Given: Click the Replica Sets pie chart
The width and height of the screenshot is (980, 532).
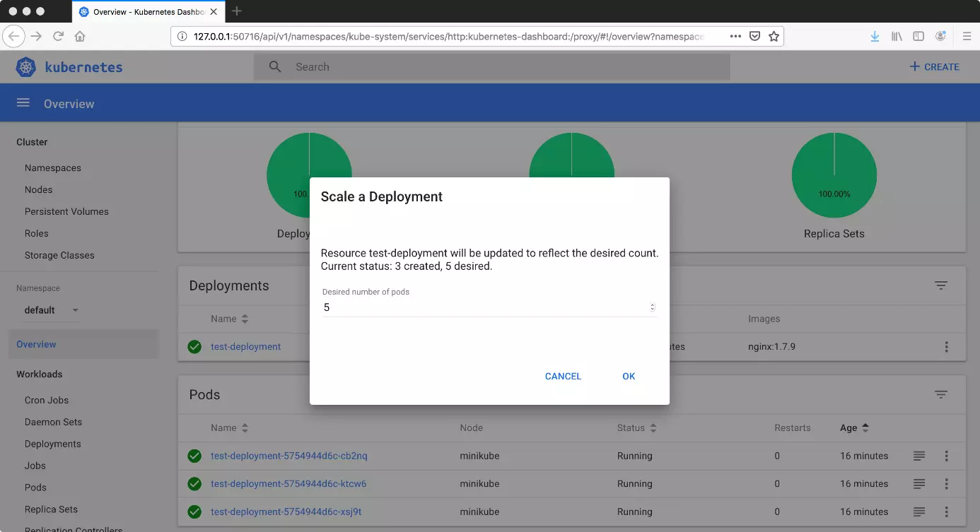Looking at the screenshot, I should coord(834,175).
